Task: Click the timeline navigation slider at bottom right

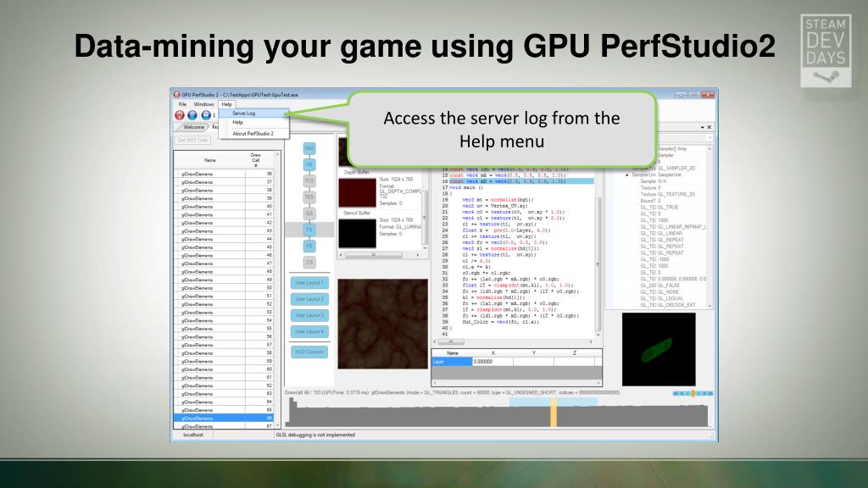Action: (693, 393)
